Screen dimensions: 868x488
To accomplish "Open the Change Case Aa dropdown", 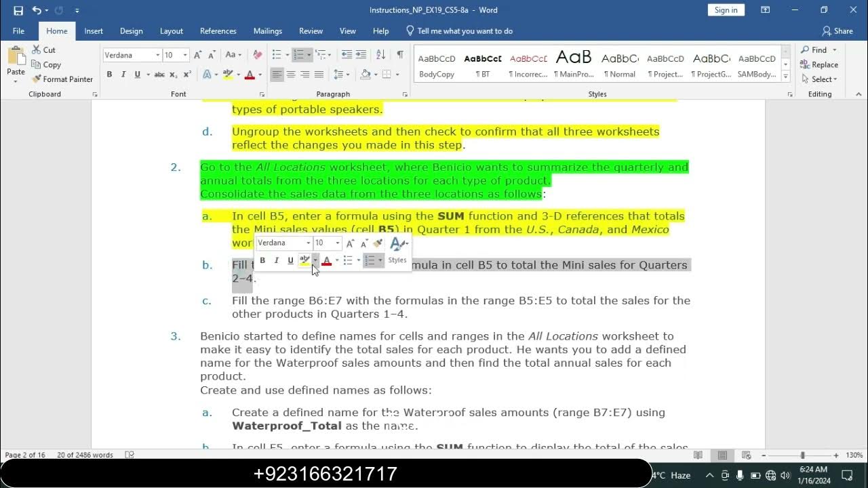I will 233,55.
